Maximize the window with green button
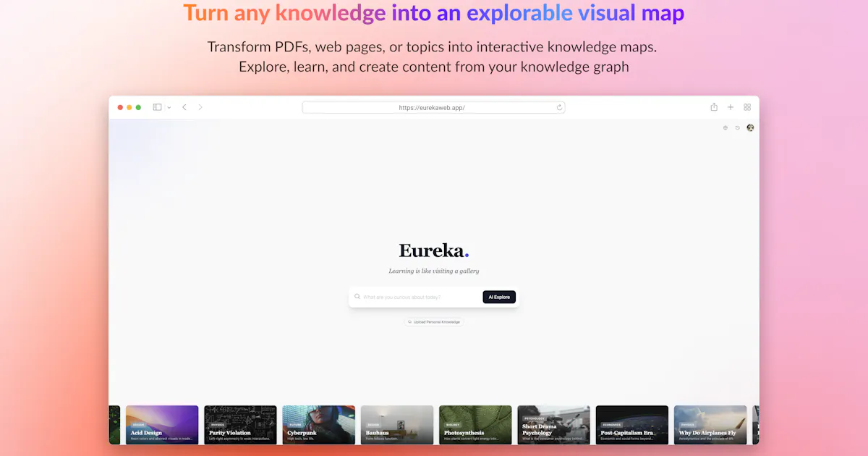The image size is (868, 456). click(x=138, y=107)
